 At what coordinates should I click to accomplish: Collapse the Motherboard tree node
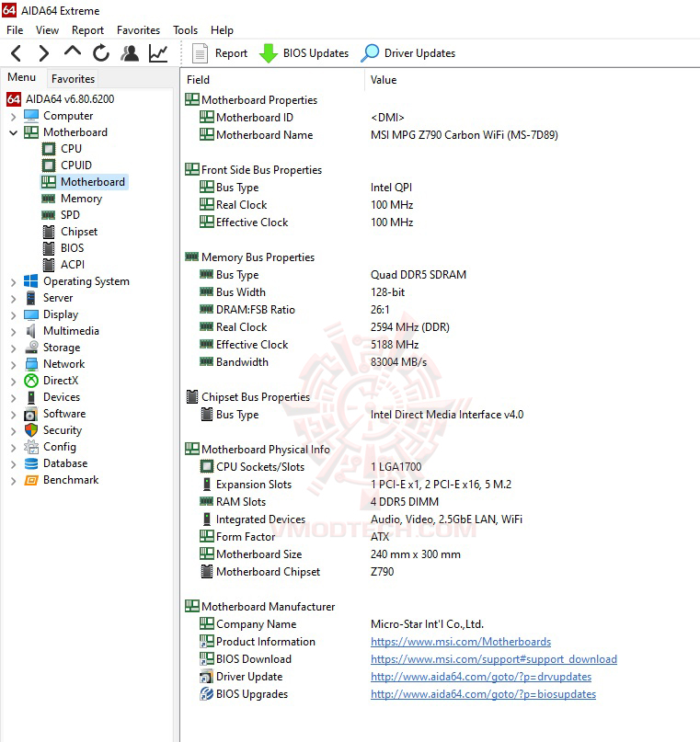(13, 132)
